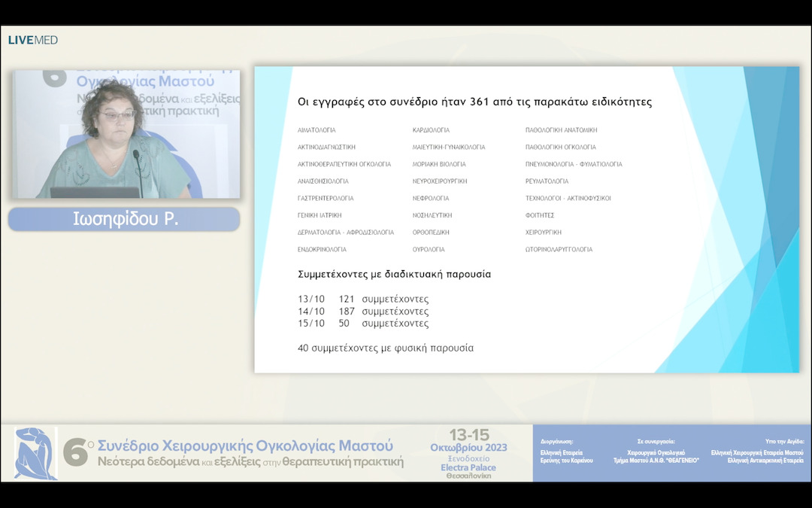Image resolution: width=812 pixels, height=508 pixels.
Task: Select the speaker video thumbnail
Action: coord(126,135)
